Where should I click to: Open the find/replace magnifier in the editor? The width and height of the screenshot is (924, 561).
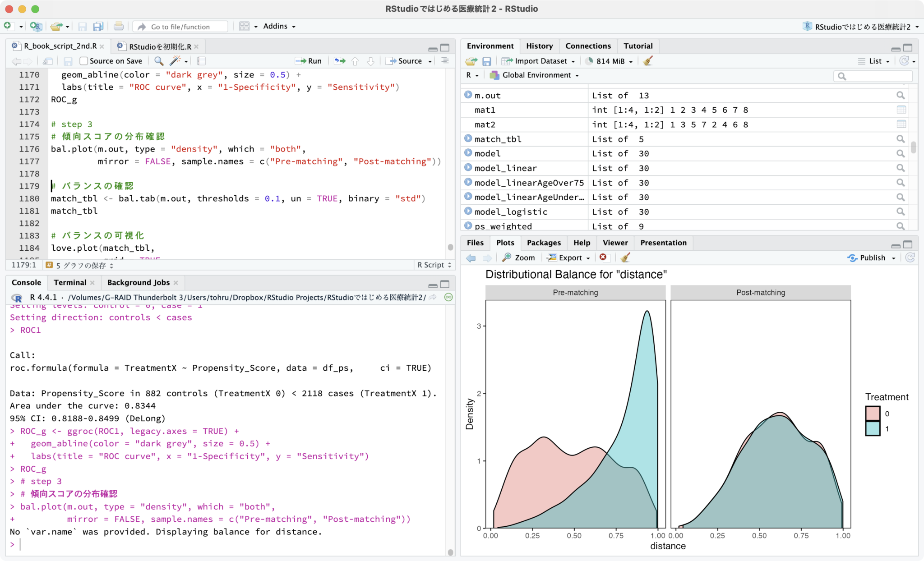[x=158, y=61]
